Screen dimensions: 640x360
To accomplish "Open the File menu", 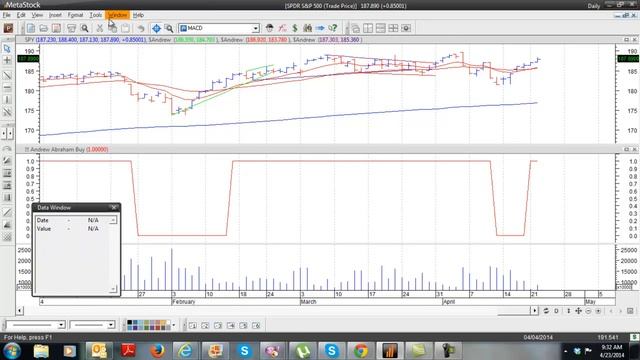I will click(x=7, y=15).
